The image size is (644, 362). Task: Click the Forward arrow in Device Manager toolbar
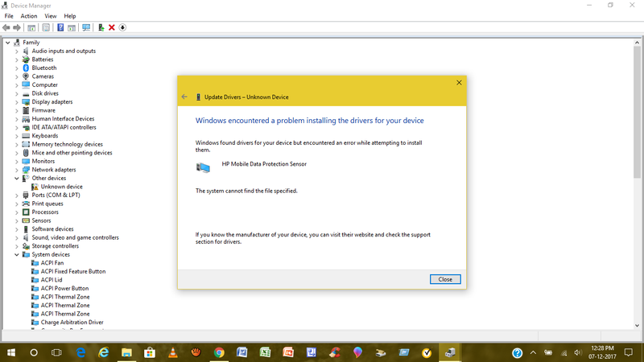coord(17,27)
